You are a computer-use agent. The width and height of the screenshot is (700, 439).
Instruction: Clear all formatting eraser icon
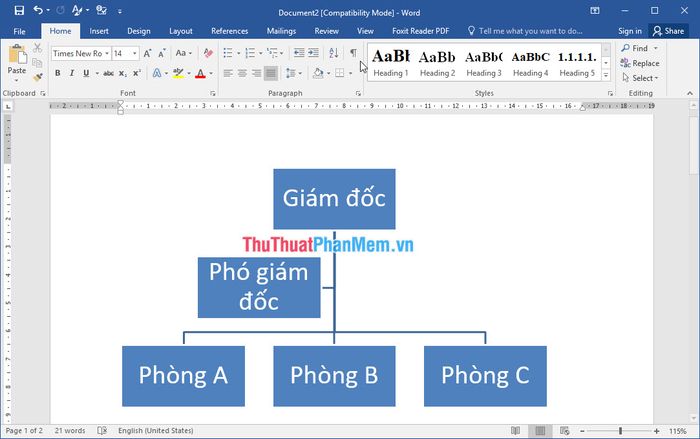click(x=208, y=53)
